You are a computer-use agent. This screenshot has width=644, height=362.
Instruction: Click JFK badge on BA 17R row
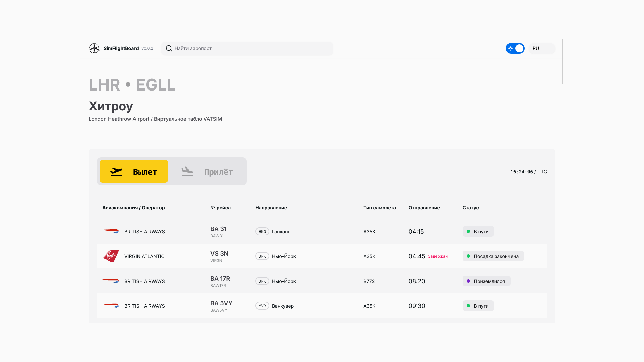pyautogui.click(x=262, y=281)
